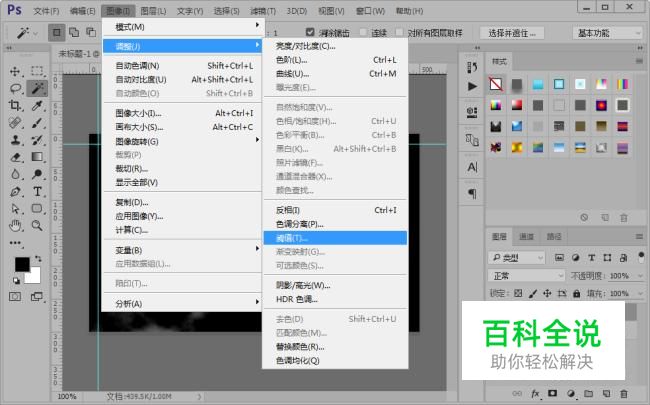This screenshot has height=405, width=650.
Task: Toggle the pixel layer filter icon
Action: pos(559,258)
